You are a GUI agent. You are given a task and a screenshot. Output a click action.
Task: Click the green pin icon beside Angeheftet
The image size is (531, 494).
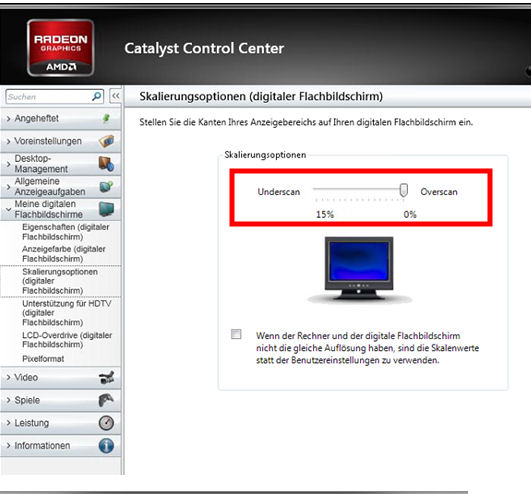click(x=106, y=118)
